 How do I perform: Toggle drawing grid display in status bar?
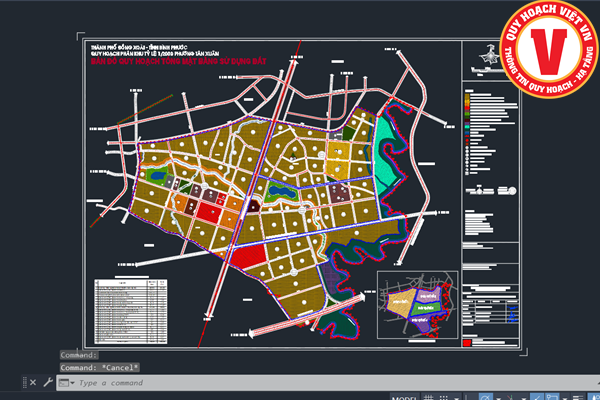[429, 396]
